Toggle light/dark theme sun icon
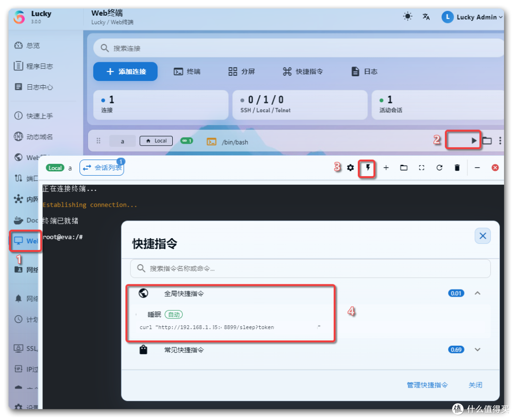Image resolution: width=514 pixels, height=420 pixels. [x=407, y=16]
